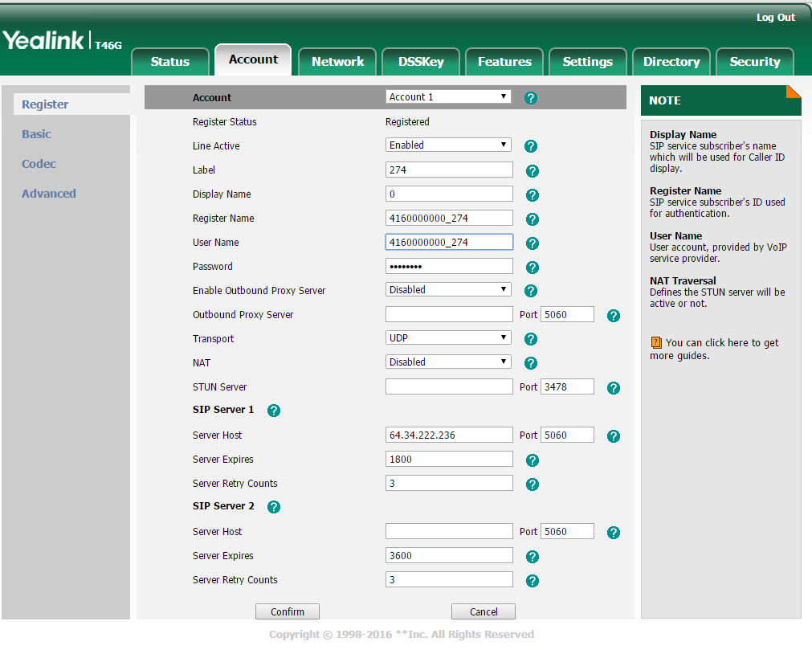Switch to the Network tab

[337, 62]
